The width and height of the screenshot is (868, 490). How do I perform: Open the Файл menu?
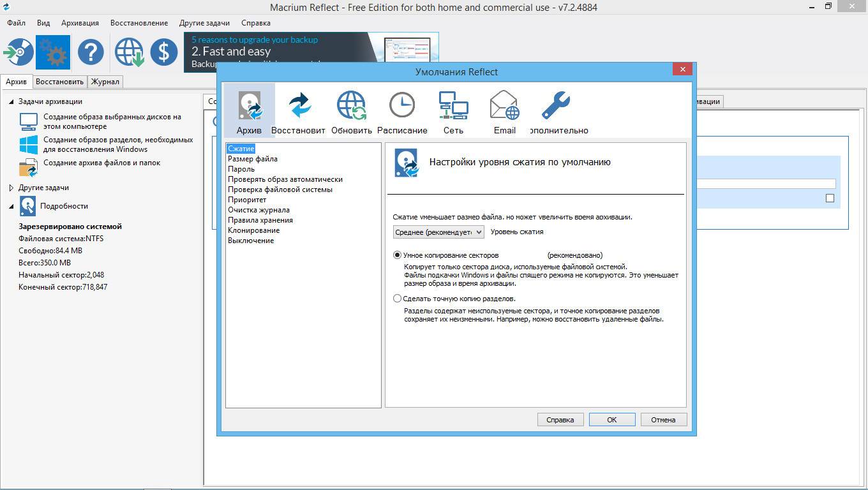pos(17,23)
